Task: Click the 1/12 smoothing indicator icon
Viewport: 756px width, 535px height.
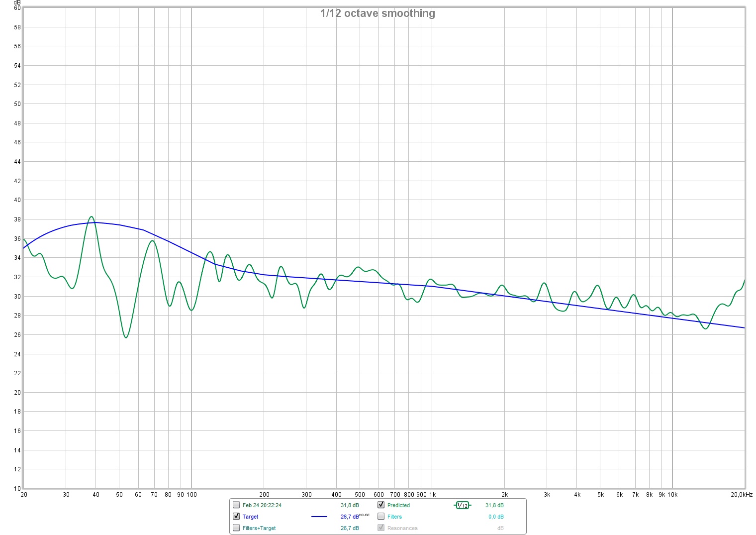Action: [462, 505]
